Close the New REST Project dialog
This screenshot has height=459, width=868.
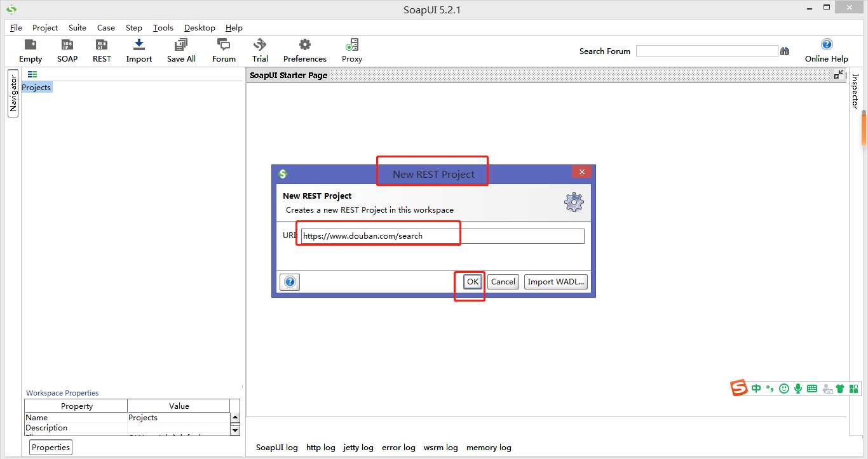click(581, 172)
